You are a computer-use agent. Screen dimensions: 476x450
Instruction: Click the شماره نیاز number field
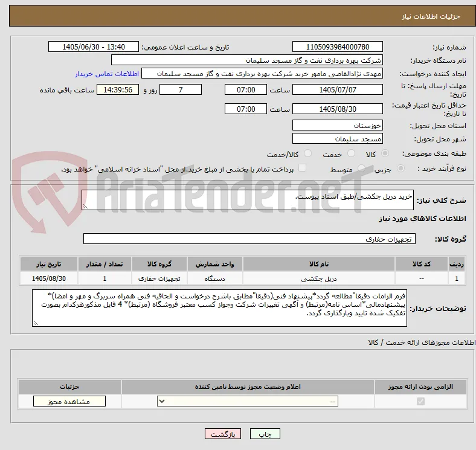pyautogui.click(x=337, y=47)
